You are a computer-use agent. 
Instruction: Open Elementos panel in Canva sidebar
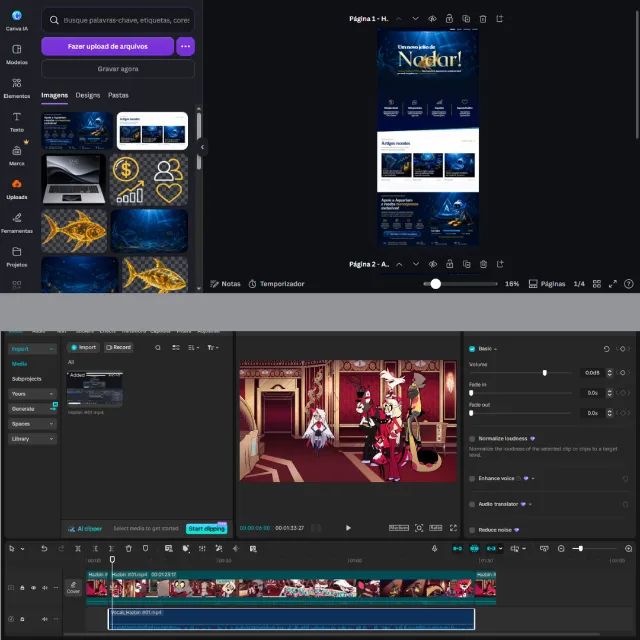(x=17, y=88)
